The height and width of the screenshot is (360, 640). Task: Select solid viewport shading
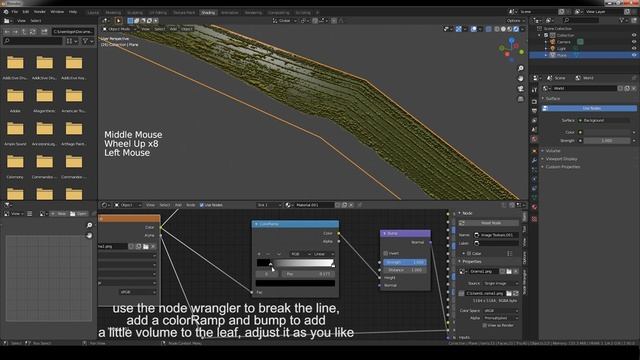(x=503, y=29)
